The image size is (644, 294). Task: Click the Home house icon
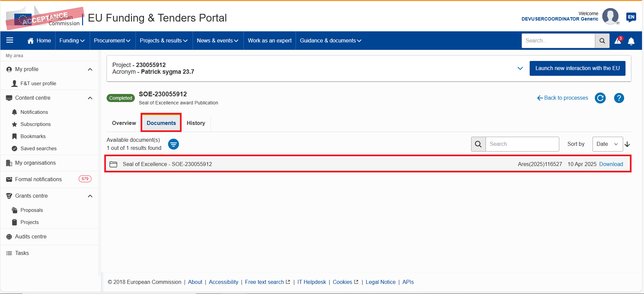[x=31, y=41]
